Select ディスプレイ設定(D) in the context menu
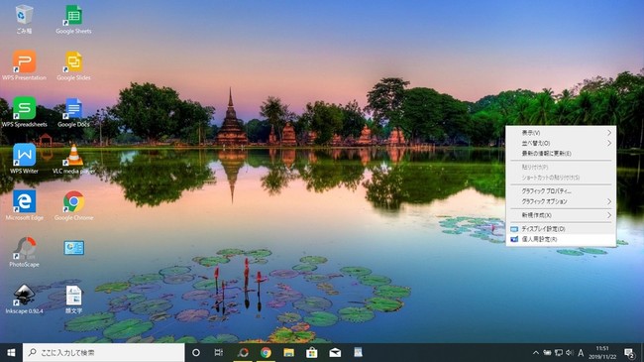Screen dimensions: 644x362 tap(561, 229)
